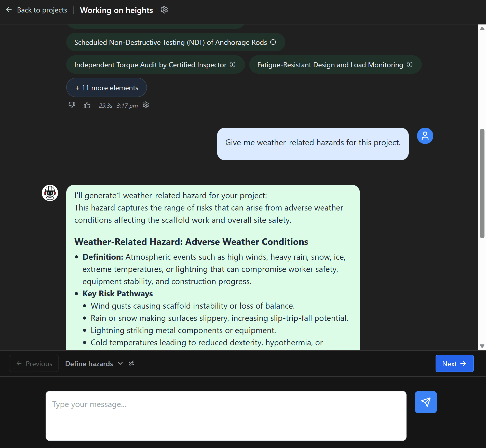Give a thumbs up to the response
Screen dimensions: 486x448
87,105
